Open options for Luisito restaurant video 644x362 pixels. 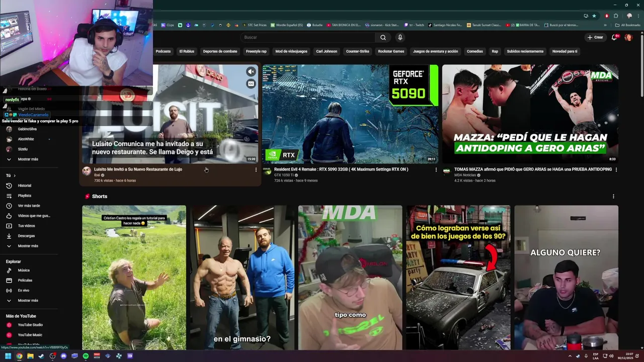pyautogui.click(x=256, y=170)
